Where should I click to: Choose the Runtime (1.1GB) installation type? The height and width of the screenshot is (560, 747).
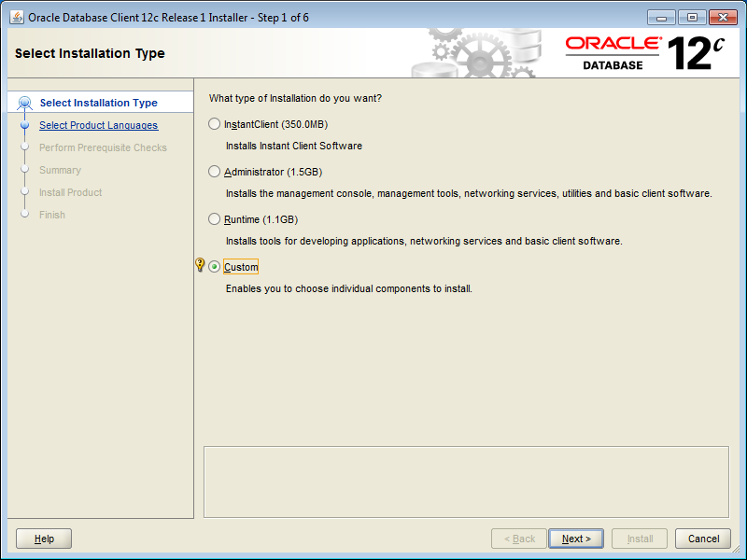pos(214,218)
